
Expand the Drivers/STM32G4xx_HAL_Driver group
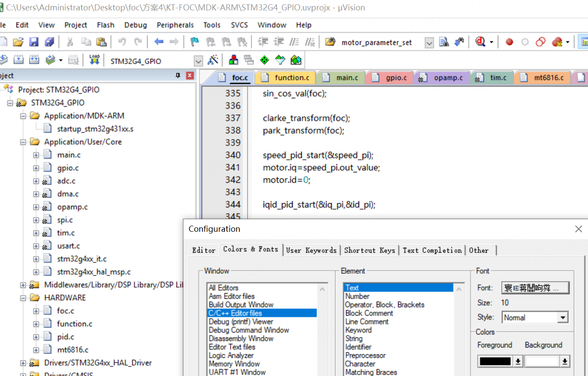click(x=23, y=363)
